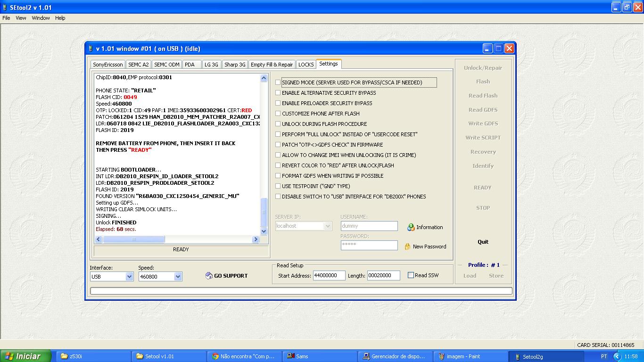
Task: Check DISABLE SWITCH TO USB INTERFACE option
Action: (x=278, y=197)
